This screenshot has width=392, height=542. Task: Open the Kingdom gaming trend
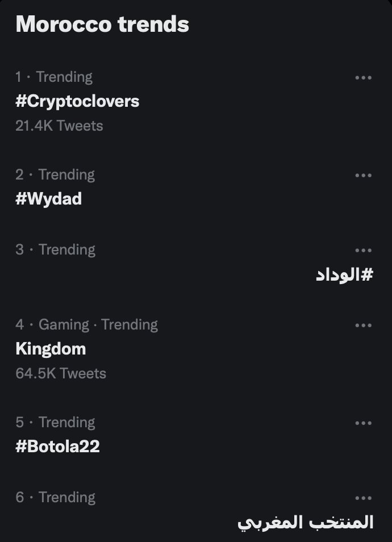(51, 349)
